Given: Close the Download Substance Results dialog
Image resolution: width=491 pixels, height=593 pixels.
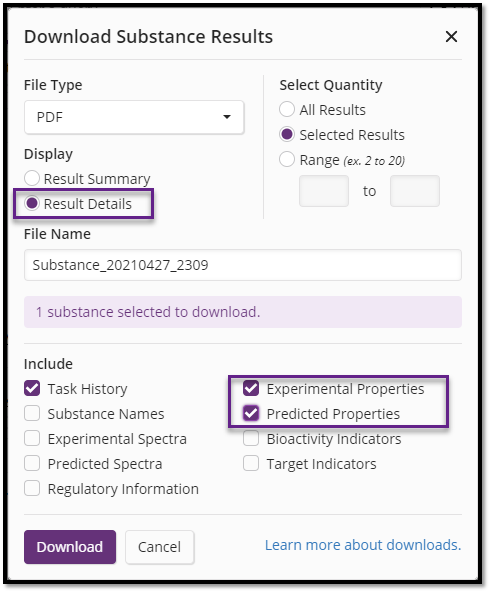Looking at the screenshot, I should 451,37.
